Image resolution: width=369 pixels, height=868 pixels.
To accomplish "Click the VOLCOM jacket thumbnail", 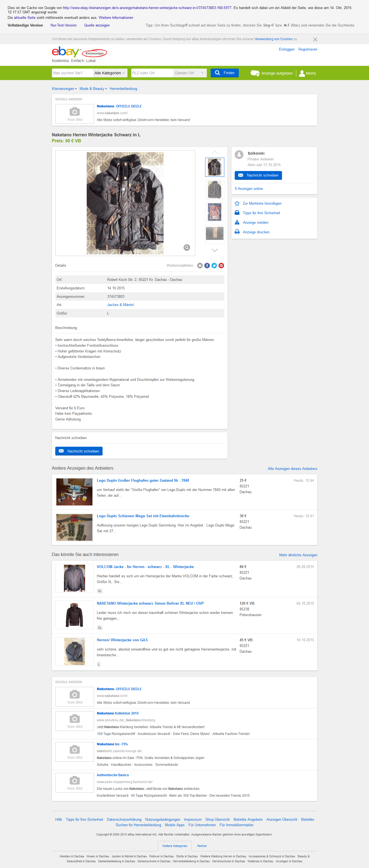I will coord(74,578).
